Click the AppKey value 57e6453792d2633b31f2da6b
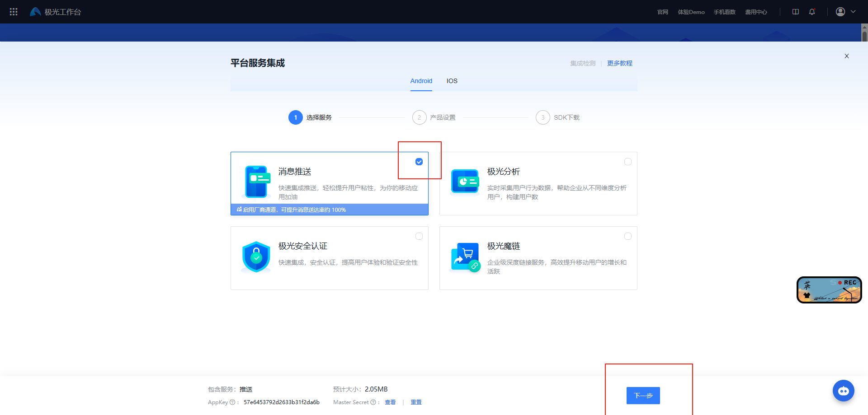 (282, 402)
